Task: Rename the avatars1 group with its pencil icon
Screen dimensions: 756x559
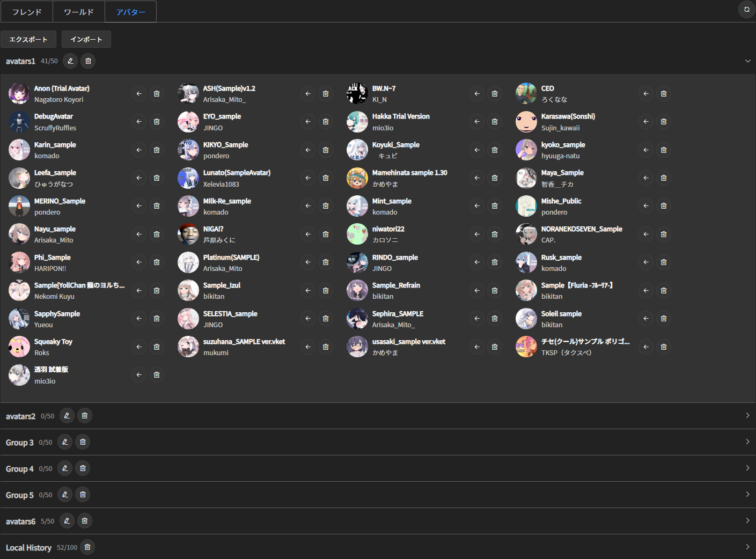Action: point(70,61)
